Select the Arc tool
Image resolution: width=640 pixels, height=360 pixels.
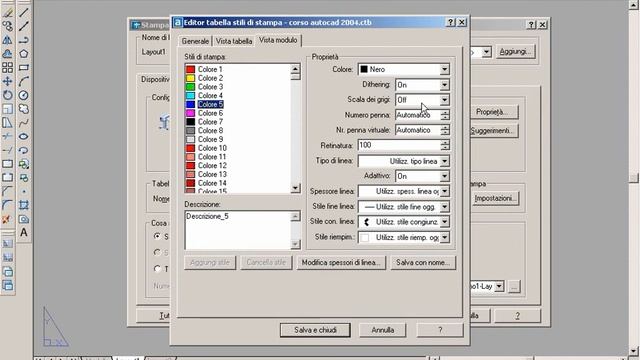[x=24, y=81]
